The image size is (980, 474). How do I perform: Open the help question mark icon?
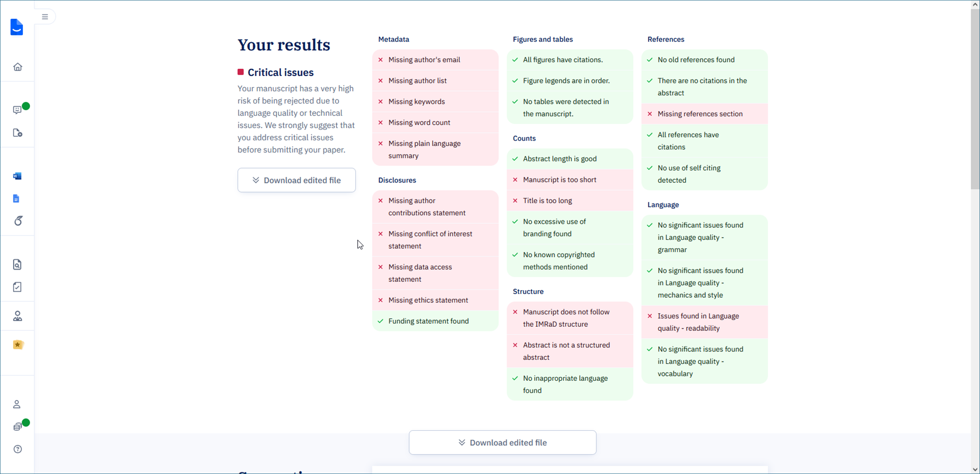pyautogui.click(x=17, y=449)
